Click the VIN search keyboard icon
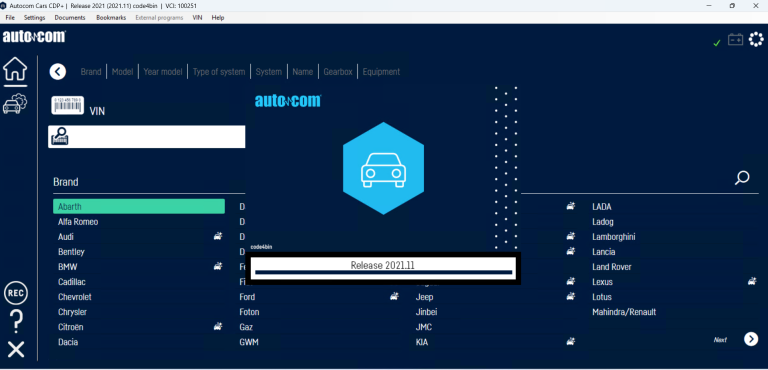The image size is (768, 370). pyautogui.click(x=60, y=136)
